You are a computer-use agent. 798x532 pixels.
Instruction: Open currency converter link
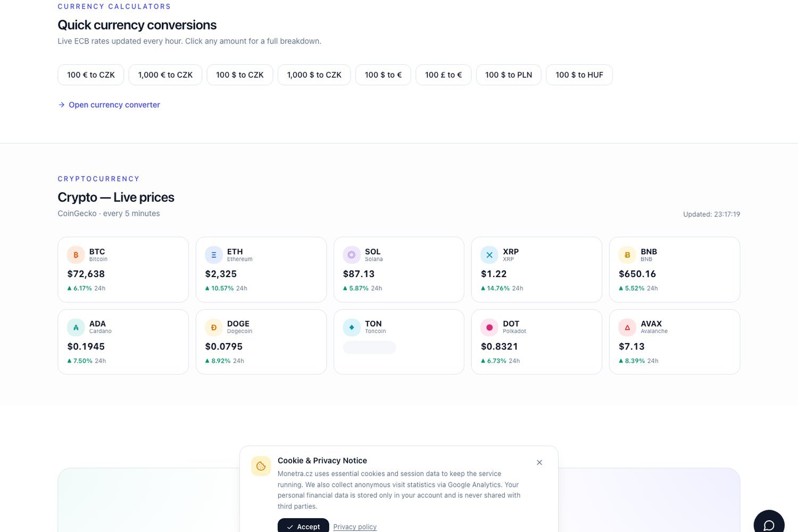[x=109, y=105]
